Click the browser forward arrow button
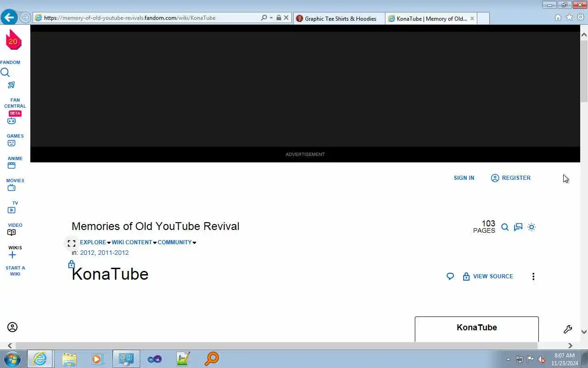 point(25,17)
